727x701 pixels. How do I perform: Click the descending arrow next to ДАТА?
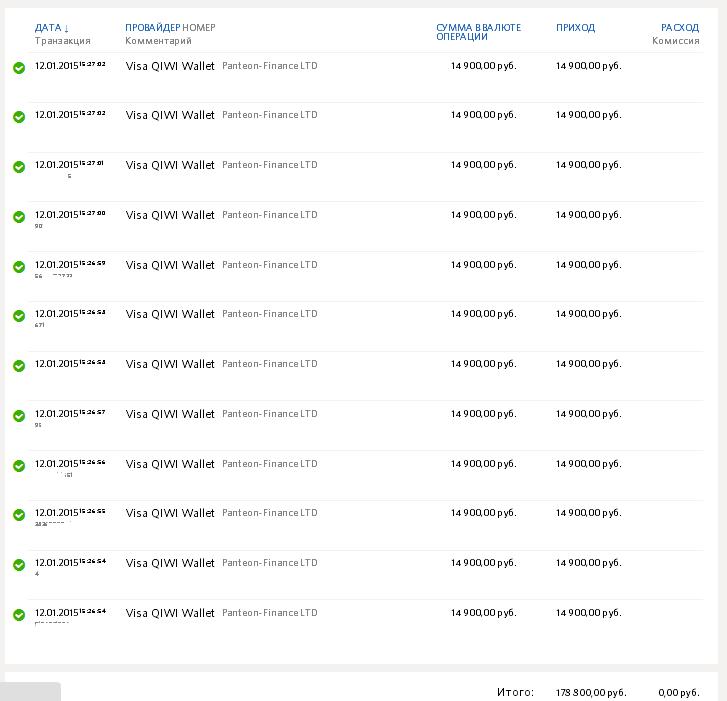click(67, 28)
